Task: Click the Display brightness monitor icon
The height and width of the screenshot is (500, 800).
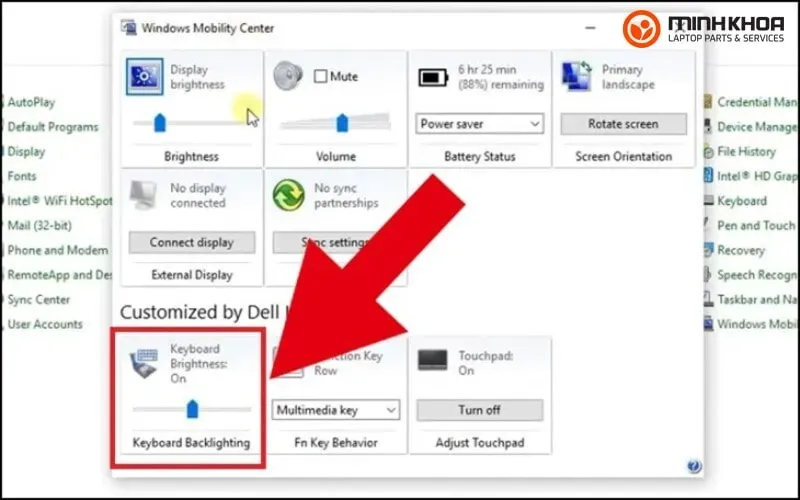Action: pos(145,77)
